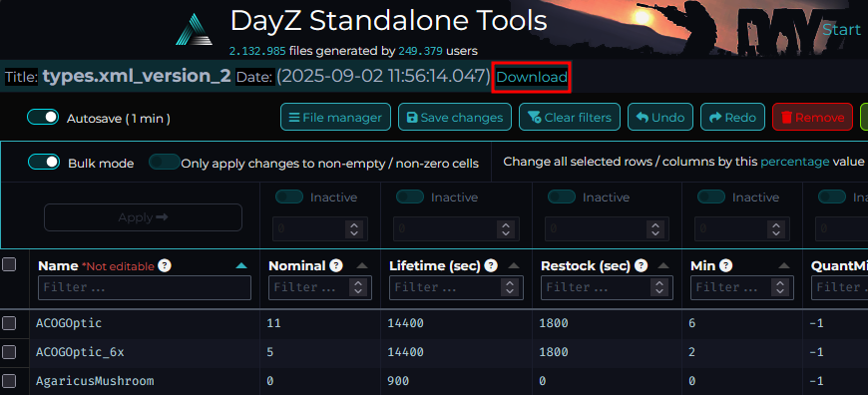Viewport: 868px width, 395px height.
Task: Sort by Name using the teal arrow
Action: (x=240, y=266)
